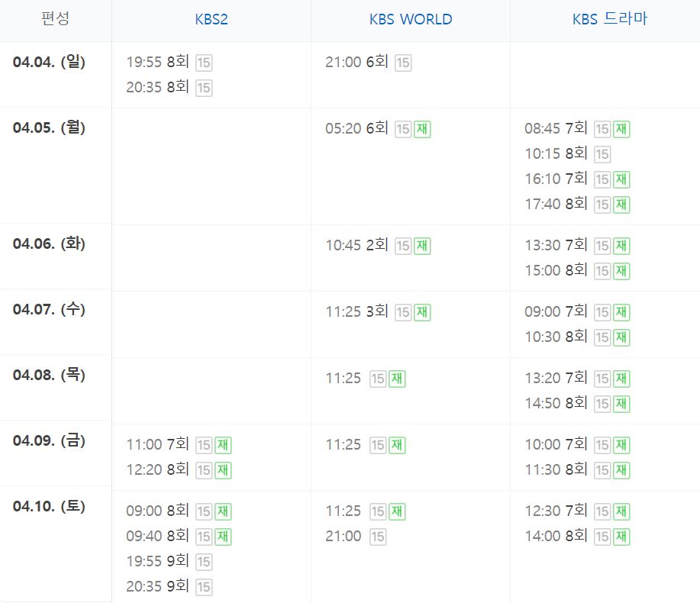Click 15 age-rating badge beside 21:00 6회
The height and width of the screenshot is (603, 700).
(x=403, y=63)
